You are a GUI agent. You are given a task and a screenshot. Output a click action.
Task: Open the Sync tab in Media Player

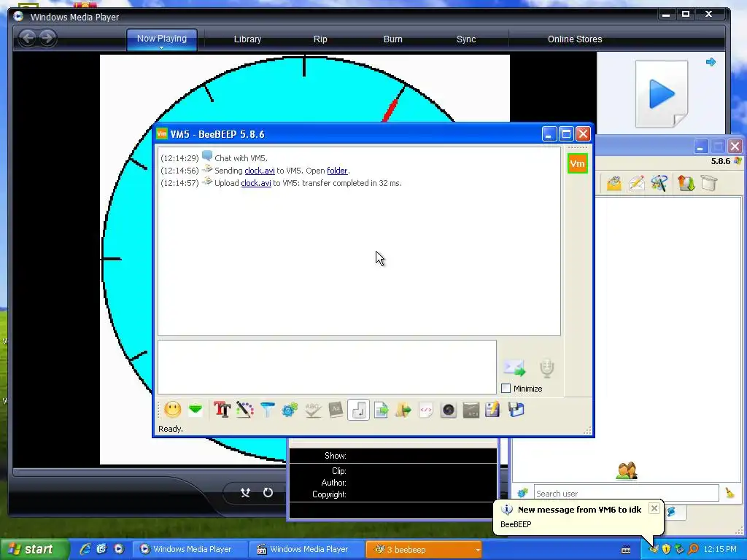tap(466, 39)
